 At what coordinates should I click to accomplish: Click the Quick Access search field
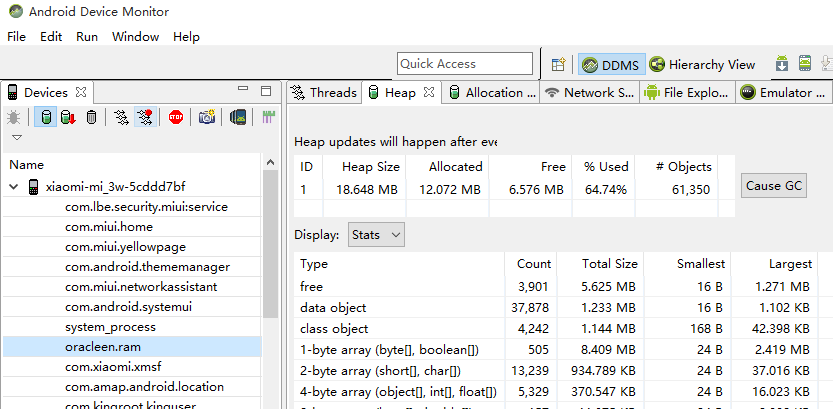[x=465, y=64]
